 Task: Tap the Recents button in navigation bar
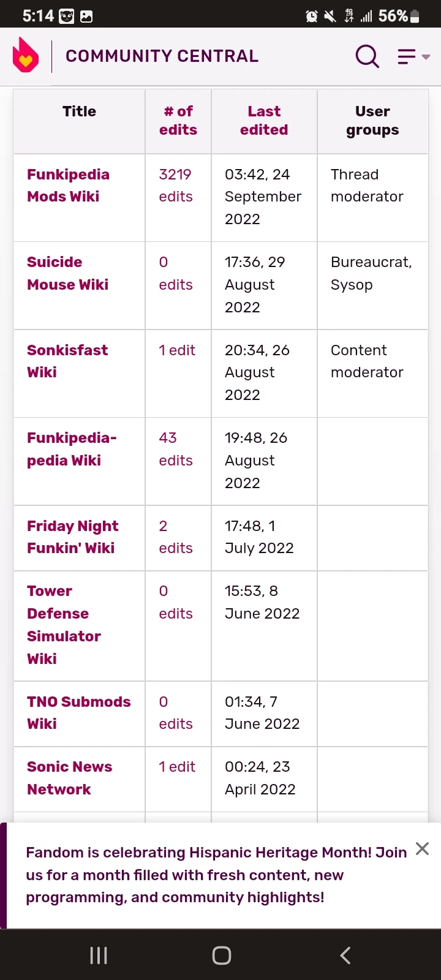(x=98, y=954)
